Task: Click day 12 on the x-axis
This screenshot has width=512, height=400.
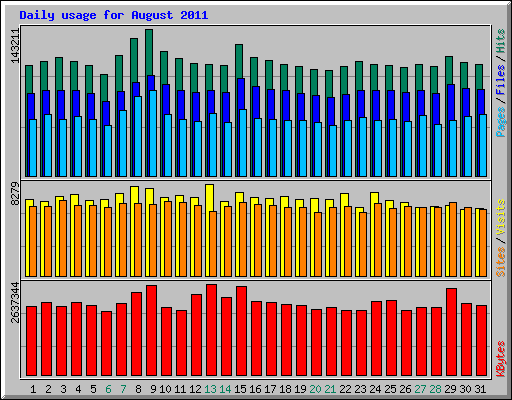Action: 195,389
